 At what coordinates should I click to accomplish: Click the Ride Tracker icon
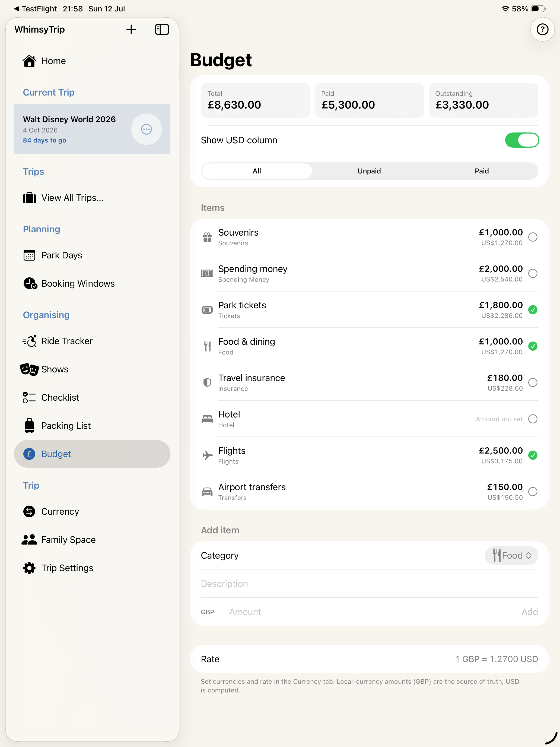(29, 341)
